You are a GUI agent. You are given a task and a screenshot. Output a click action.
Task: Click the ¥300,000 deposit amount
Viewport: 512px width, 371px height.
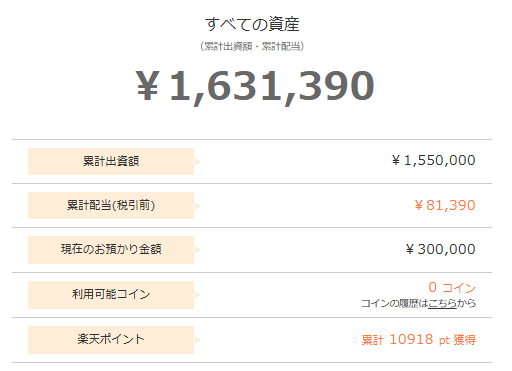click(x=440, y=249)
